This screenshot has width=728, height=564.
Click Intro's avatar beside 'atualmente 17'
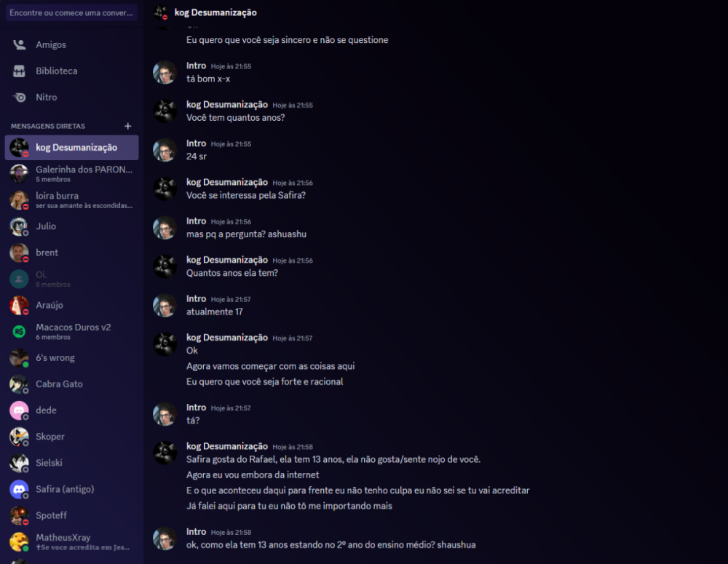pos(165,306)
